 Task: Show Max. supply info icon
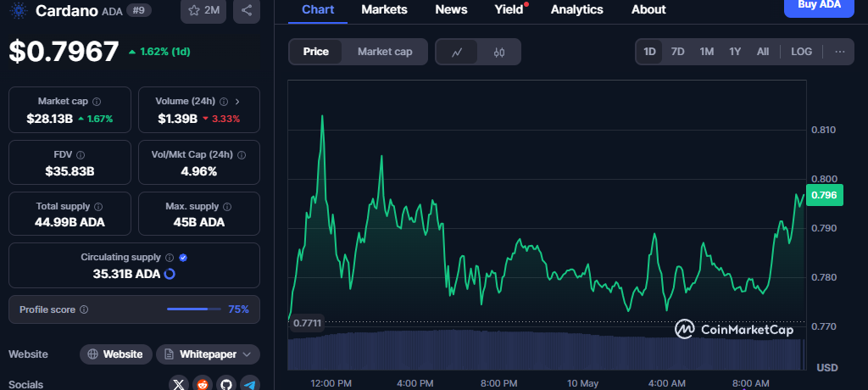(x=227, y=206)
